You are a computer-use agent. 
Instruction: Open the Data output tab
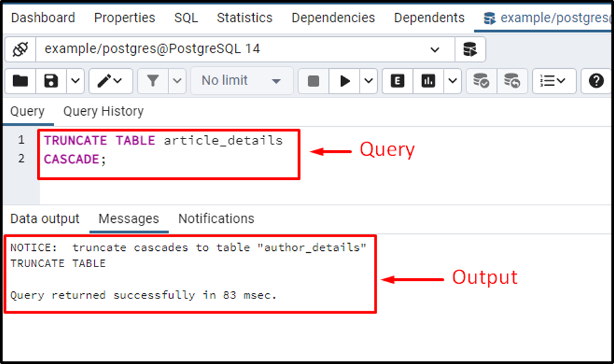click(45, 219)
